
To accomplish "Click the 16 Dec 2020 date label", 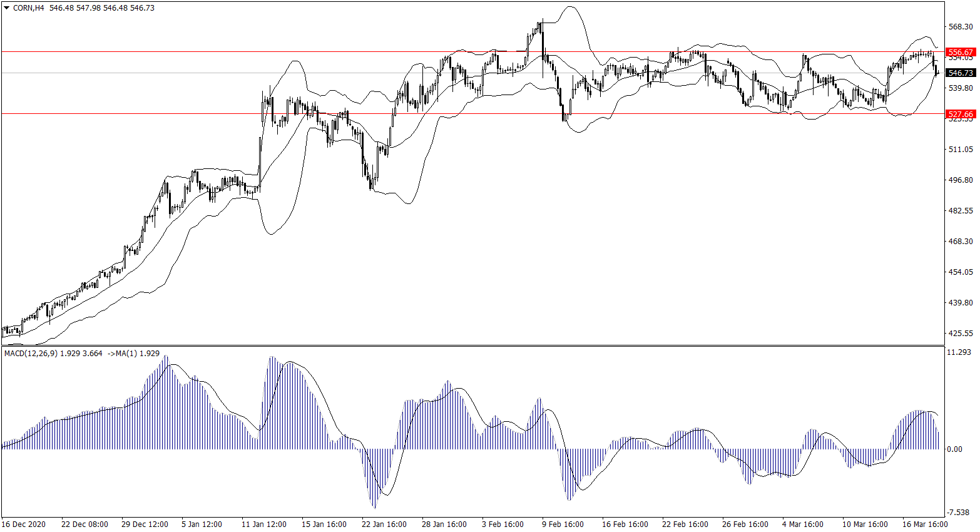I will tap(24, 524).
